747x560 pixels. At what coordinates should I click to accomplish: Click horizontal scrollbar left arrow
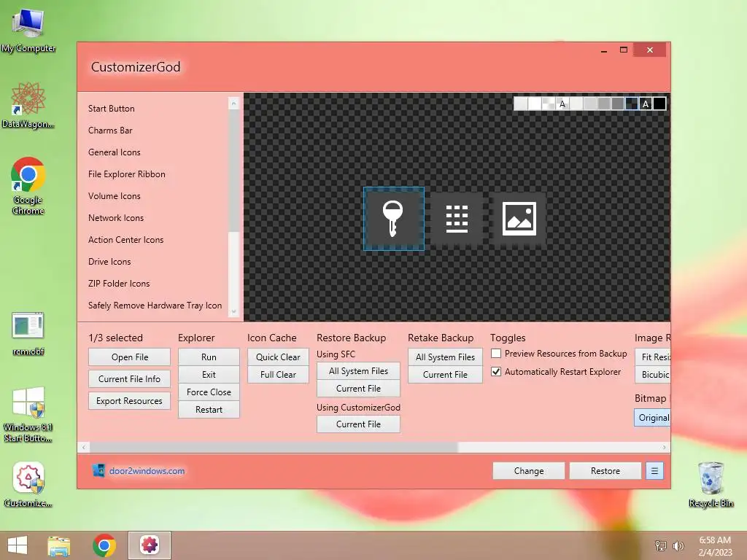pos(83,447)
